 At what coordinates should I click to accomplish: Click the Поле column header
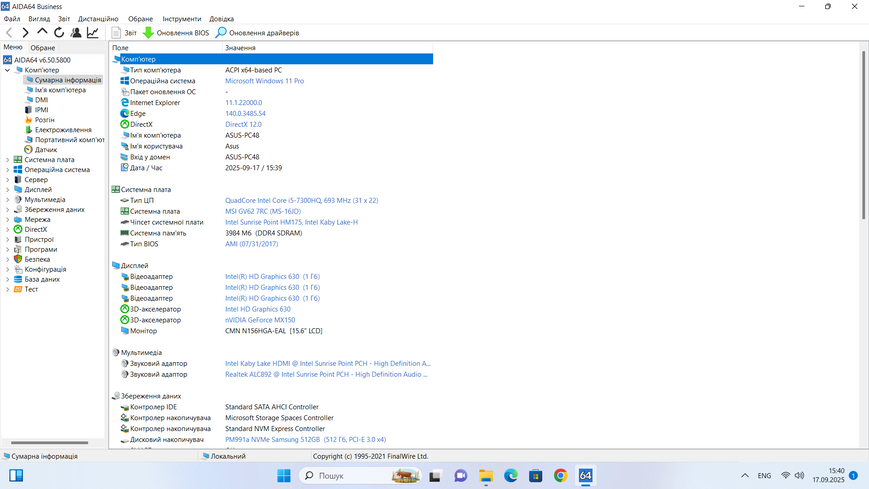[x=166, y=48]
